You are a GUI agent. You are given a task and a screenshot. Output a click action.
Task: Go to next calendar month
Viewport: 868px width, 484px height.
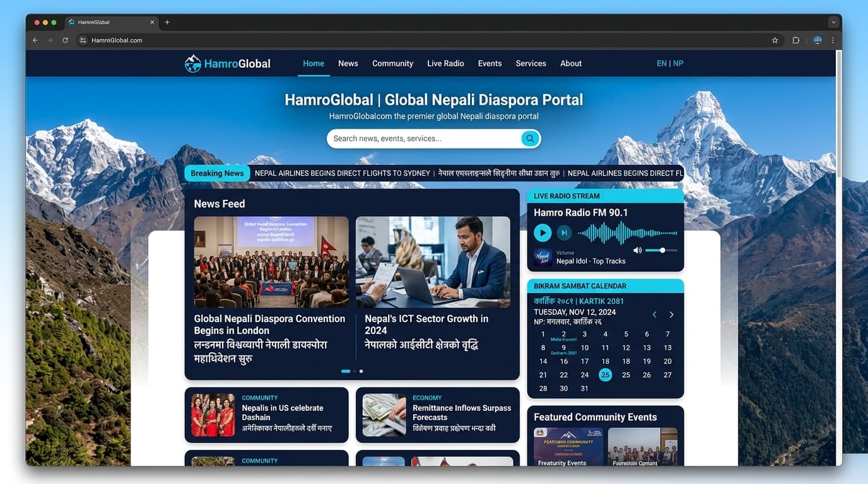(671, 314)
